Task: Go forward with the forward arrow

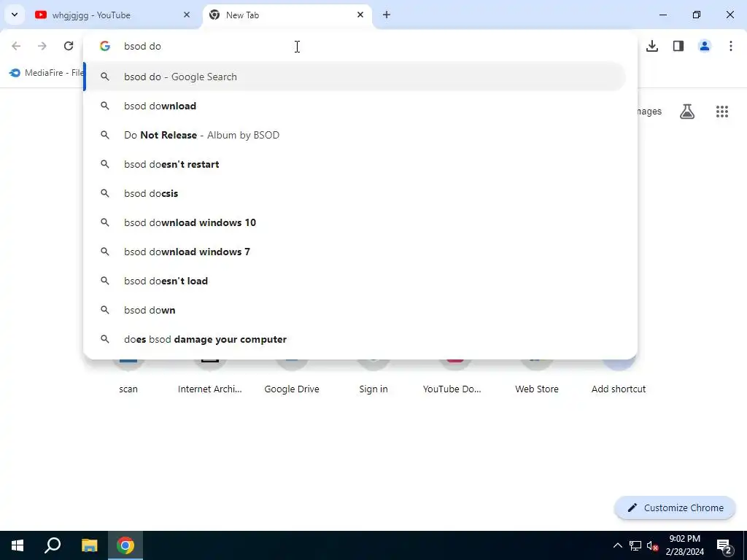Action: tap(42, 46)
